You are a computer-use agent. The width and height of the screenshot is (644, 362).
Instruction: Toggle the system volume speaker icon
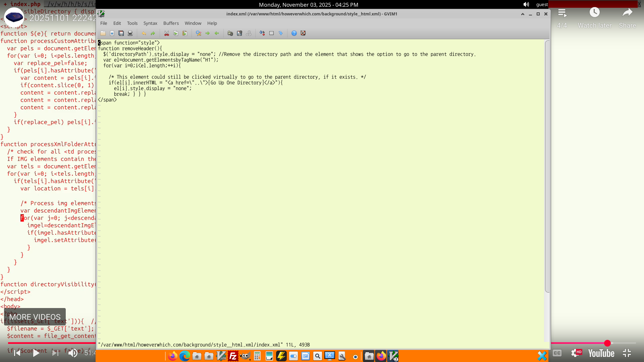526,4
